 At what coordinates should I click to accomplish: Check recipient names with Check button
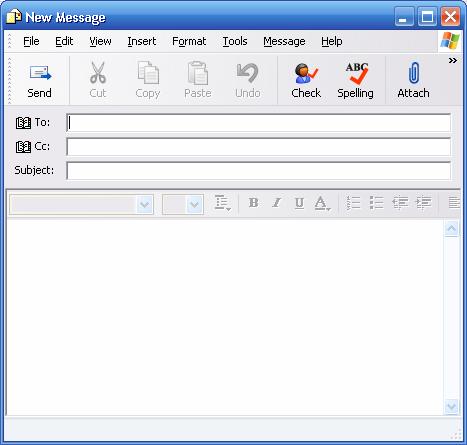tap(306, 81)
